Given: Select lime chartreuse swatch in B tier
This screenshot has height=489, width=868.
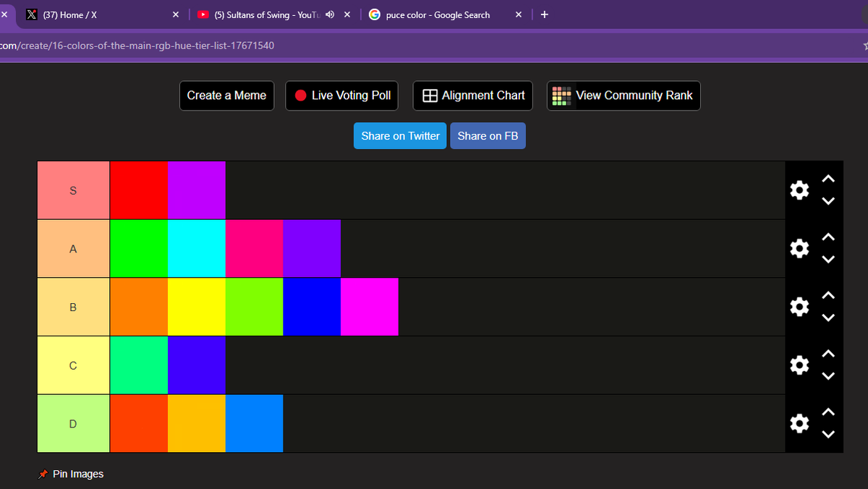Looking at the screenshot, I should tap(255, 307).
